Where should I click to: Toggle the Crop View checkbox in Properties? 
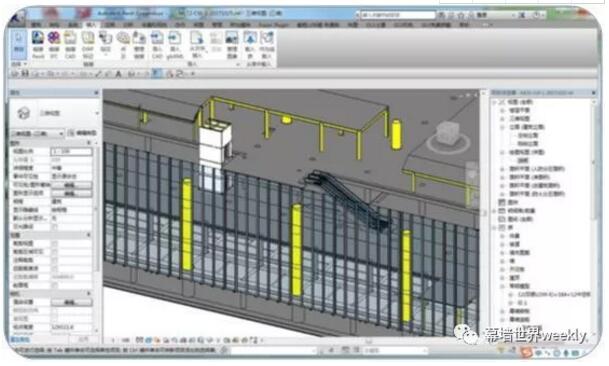point(55,244)
